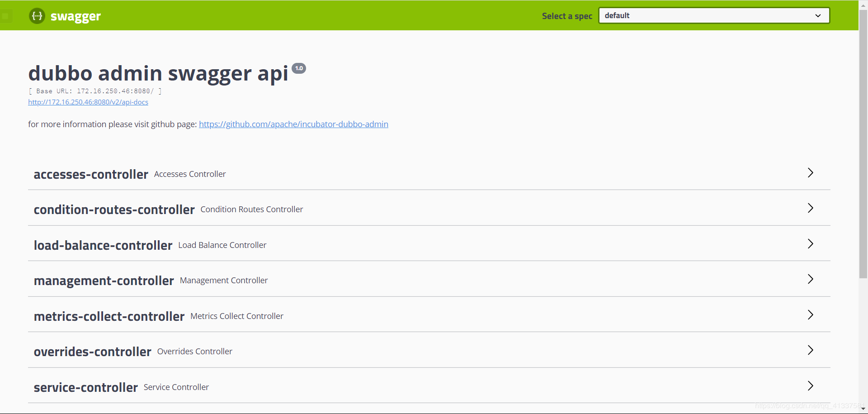The height and width of the screenshot is (414, 868).
Task: Click the page vertical scrollbar thumb
Action: [863, 144]
